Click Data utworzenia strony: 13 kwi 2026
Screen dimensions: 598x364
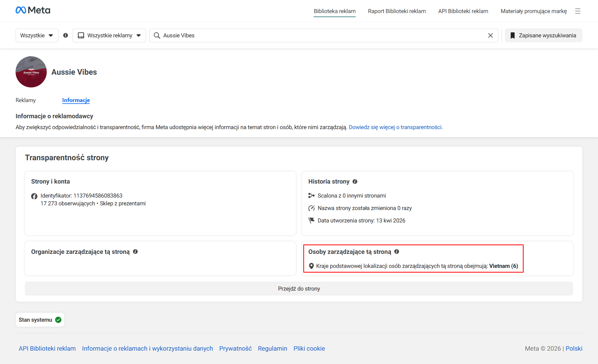pos(361,221)
